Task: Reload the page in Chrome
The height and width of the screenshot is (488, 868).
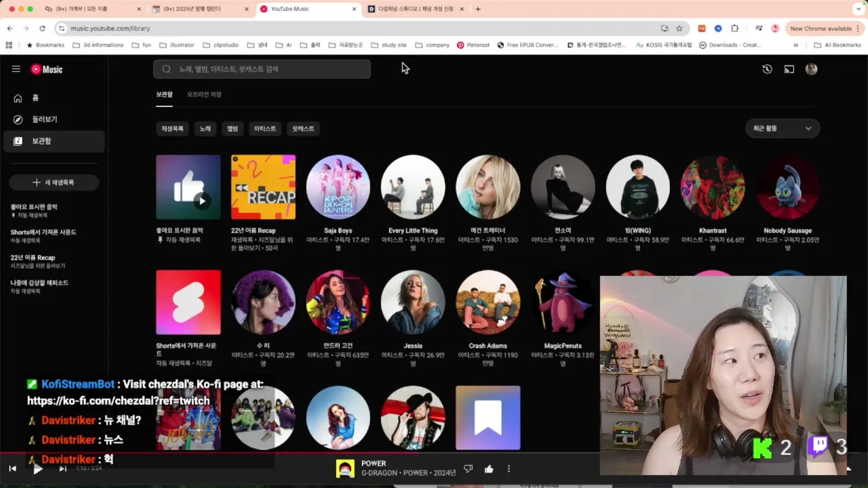Action: point(42,28)
